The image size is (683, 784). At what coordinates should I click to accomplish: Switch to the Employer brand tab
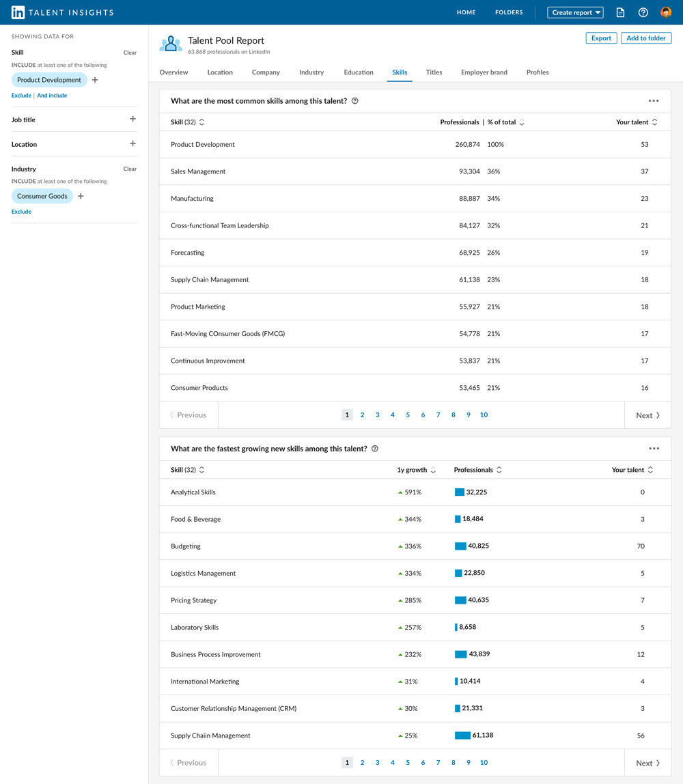[x=484, y=72]
